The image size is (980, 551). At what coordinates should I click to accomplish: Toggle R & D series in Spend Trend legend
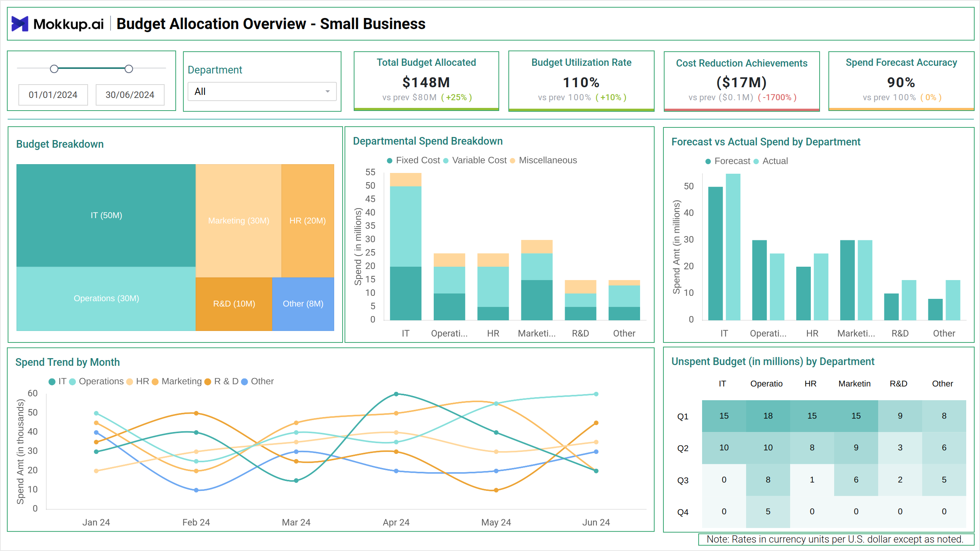point(222,381)
